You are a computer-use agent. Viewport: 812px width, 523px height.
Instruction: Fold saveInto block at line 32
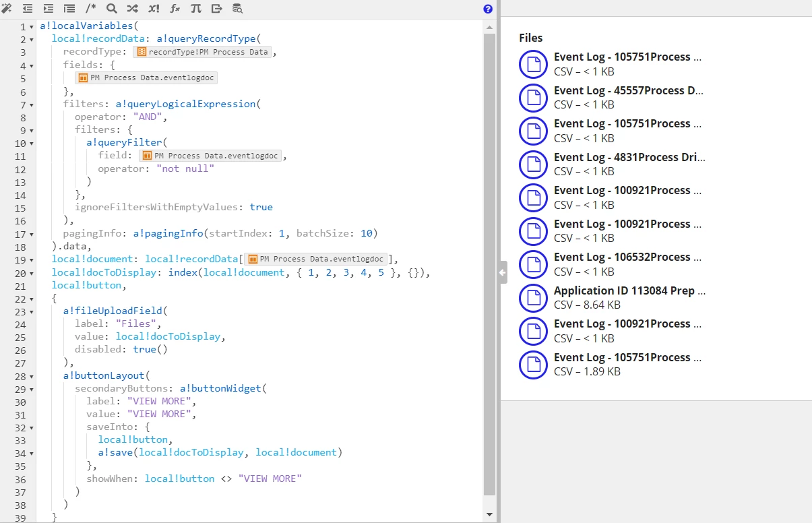(32, 428)
